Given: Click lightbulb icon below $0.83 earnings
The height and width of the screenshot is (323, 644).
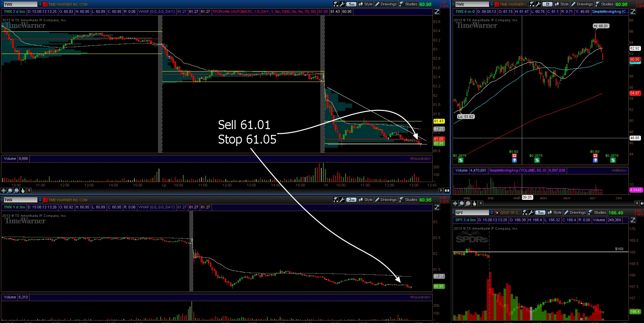Looking at the screenshot, I should pos(595,160).
